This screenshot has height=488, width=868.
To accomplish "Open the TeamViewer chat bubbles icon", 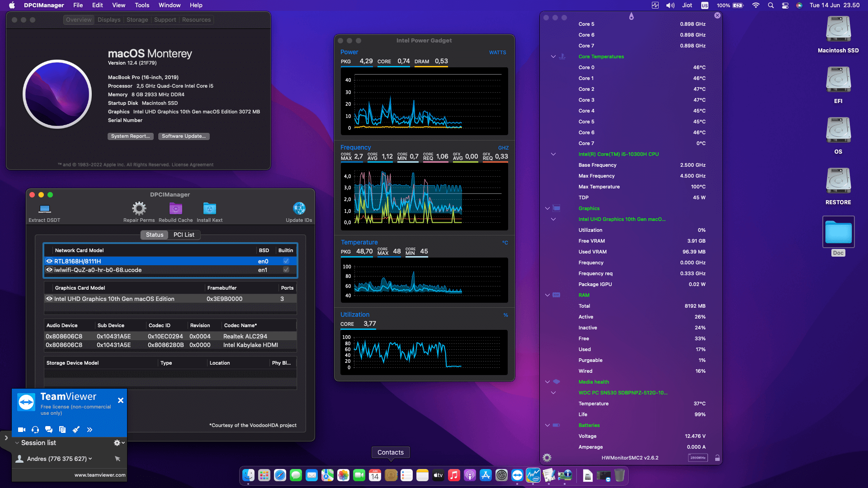I will click(x=49, y=430).
